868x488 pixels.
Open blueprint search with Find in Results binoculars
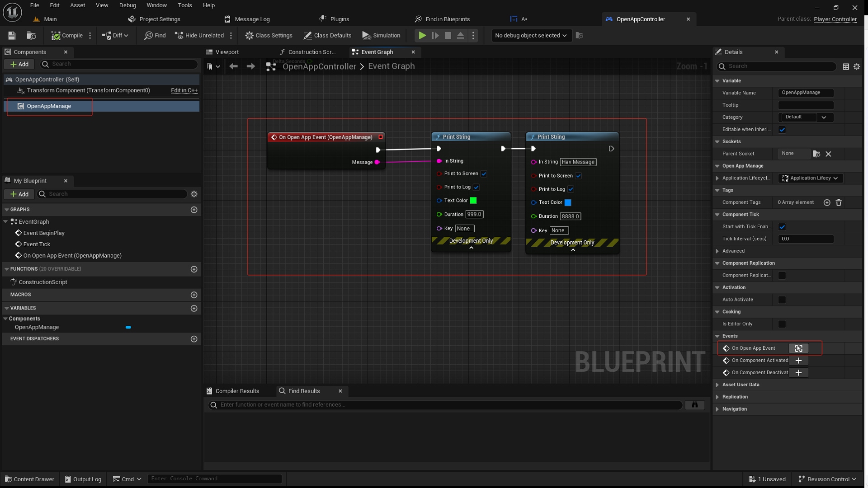tap(694, 404)
